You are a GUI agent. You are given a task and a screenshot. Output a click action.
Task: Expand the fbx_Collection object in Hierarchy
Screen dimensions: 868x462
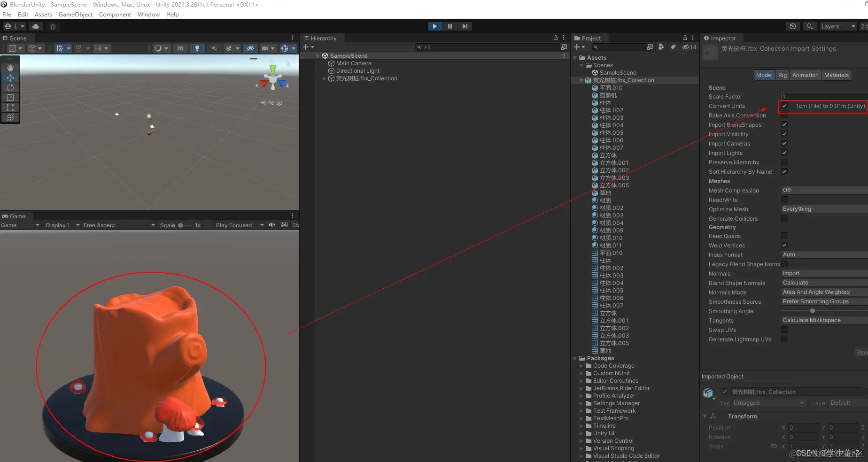pyautogui.click(x=324, y=78)
